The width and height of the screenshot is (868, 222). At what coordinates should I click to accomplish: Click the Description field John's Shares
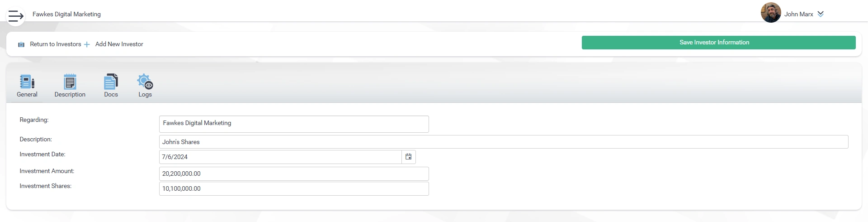(x=504, y=142)
